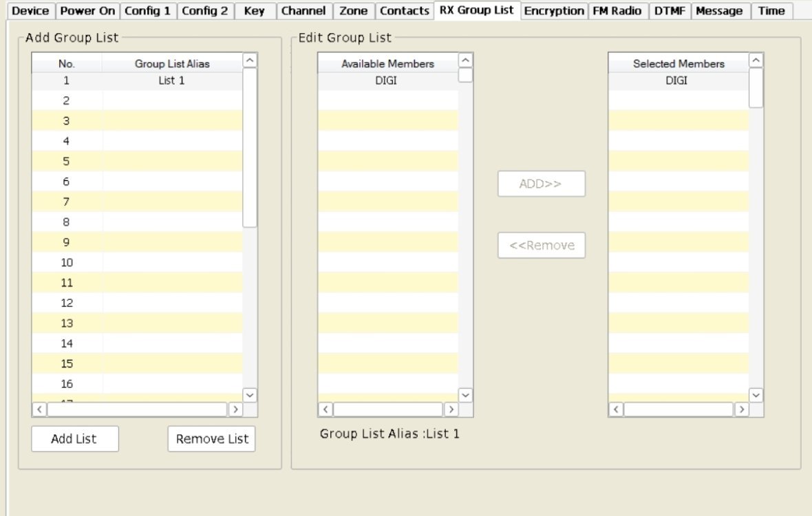This screenshot has width=812, height=516.
Task: Open the Config 2 tab
Action: point(205,11)
